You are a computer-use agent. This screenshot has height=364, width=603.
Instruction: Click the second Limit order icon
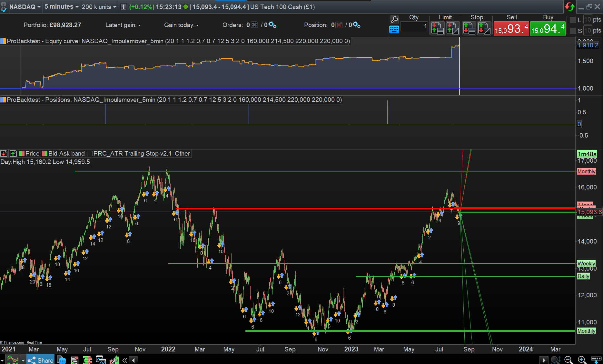tap(453, 28)
